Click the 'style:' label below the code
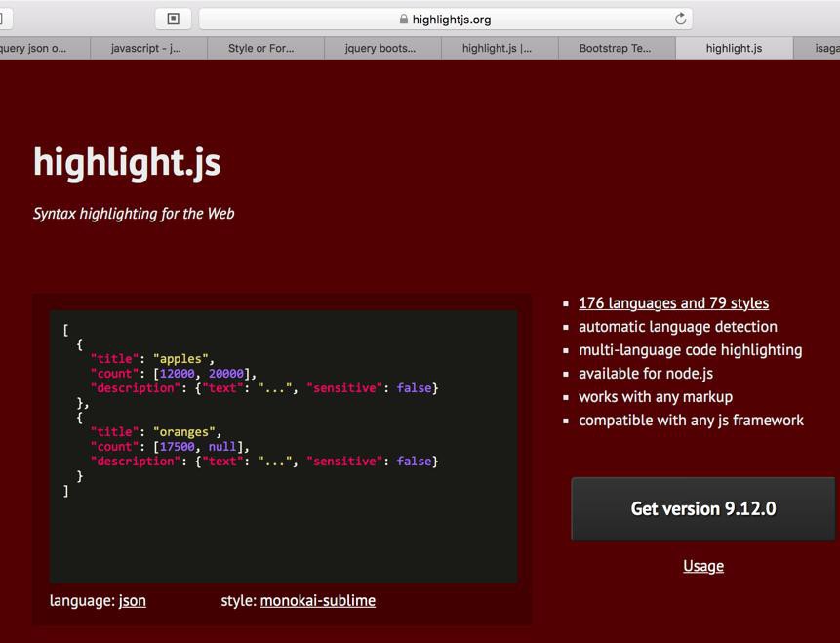This screenshot has width=840, height=643. pyautogui.click(x=239, y=601)
